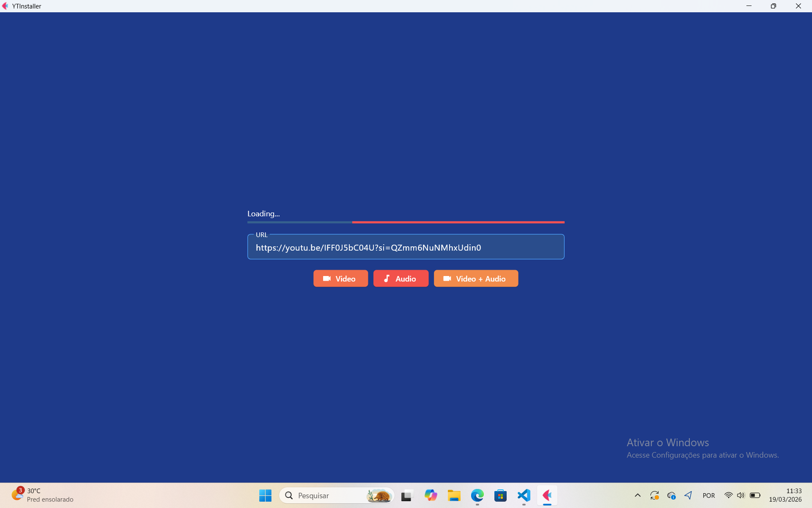Image resolution: width=812 pixels, height=508 pixels.
Task: Focus the URL input field
Action: pyautogui.click(x=406, y=248)
